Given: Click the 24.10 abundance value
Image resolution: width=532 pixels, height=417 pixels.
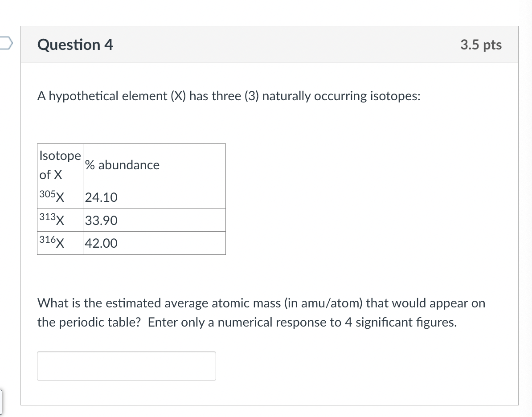Looking at the screenshot, I should [101, 197].
